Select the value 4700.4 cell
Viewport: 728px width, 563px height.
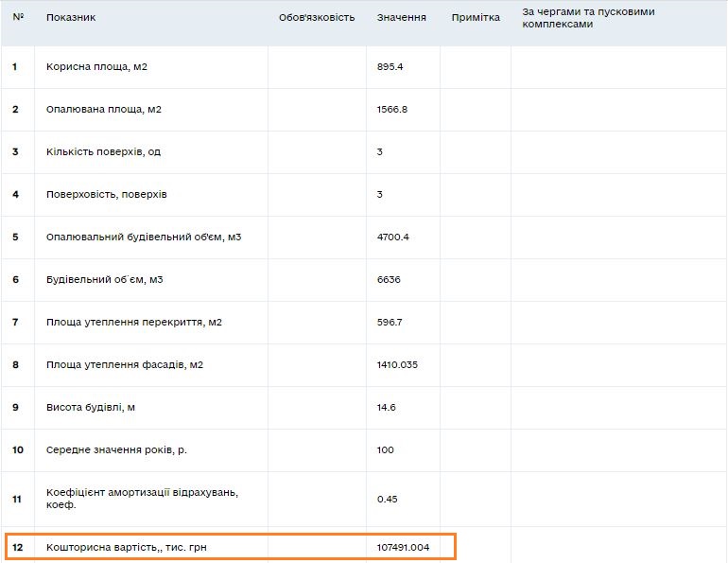(x=392, y=238)
